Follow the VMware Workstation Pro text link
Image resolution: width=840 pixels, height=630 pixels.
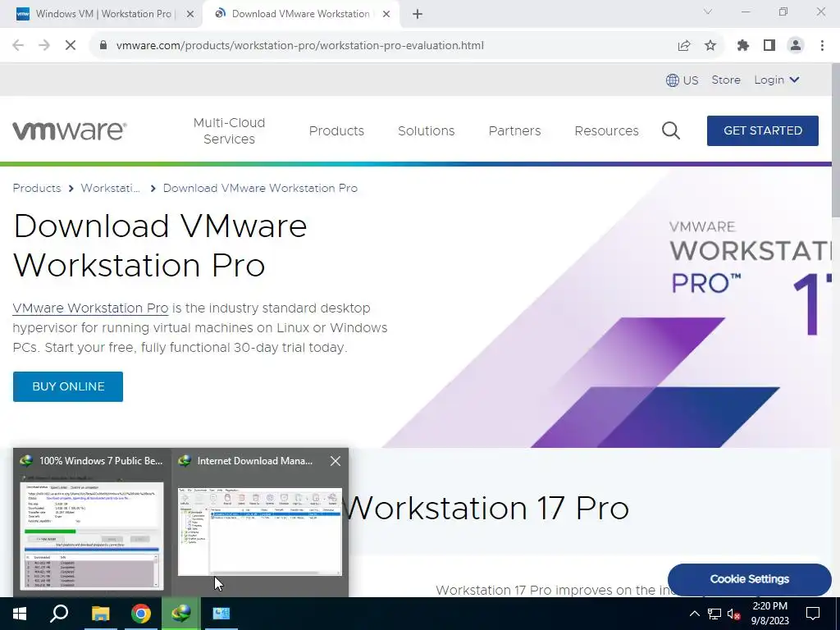click(90, 308)
